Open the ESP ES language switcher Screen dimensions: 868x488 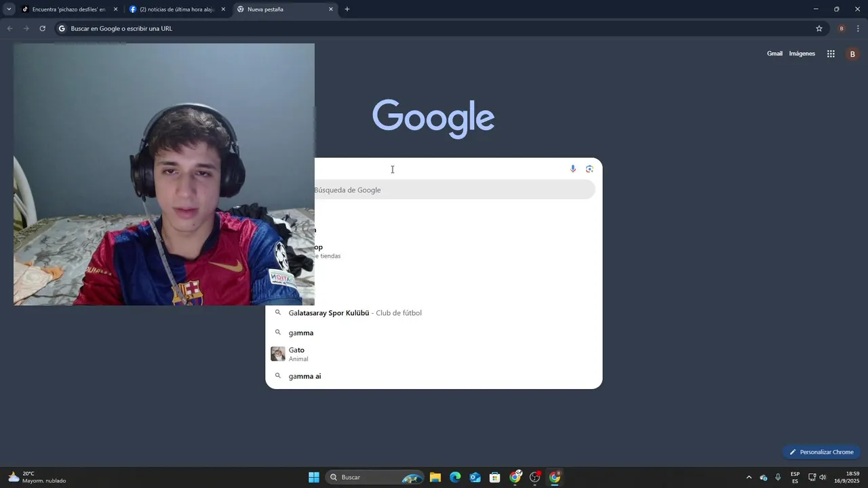(795, 477)
